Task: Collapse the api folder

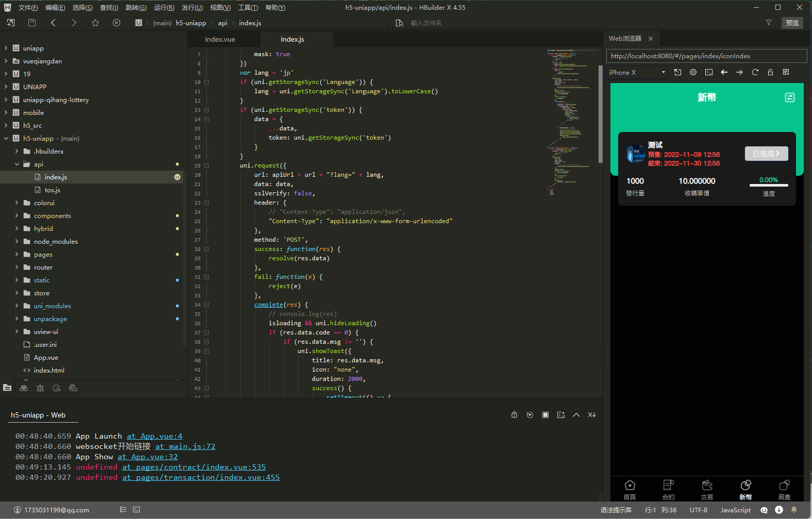Action: point(16,164)
